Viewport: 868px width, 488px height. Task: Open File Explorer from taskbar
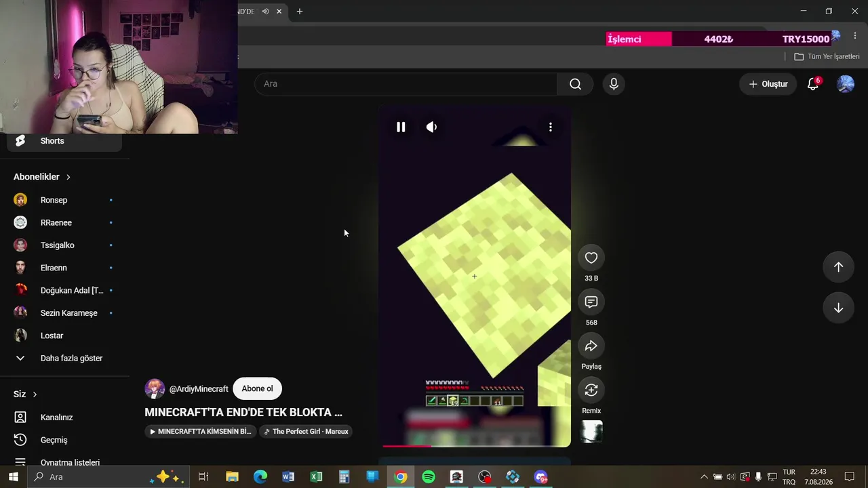[x=232, y=477]
